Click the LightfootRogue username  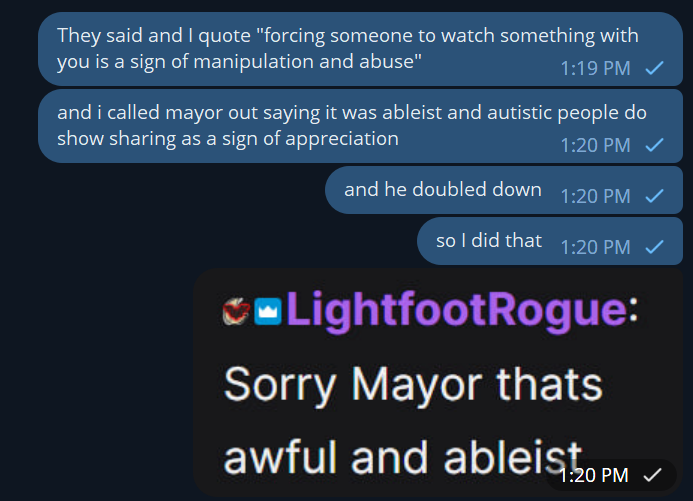[457, 311]
